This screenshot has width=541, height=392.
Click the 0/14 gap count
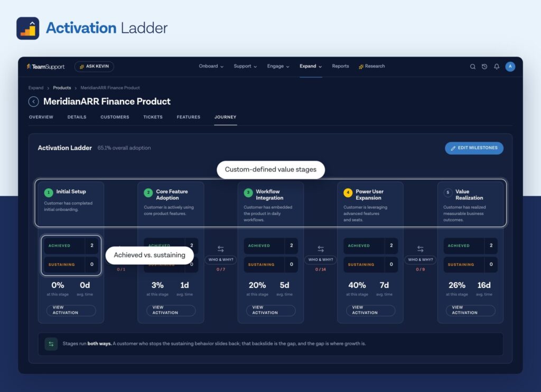[x=321, y=269]
